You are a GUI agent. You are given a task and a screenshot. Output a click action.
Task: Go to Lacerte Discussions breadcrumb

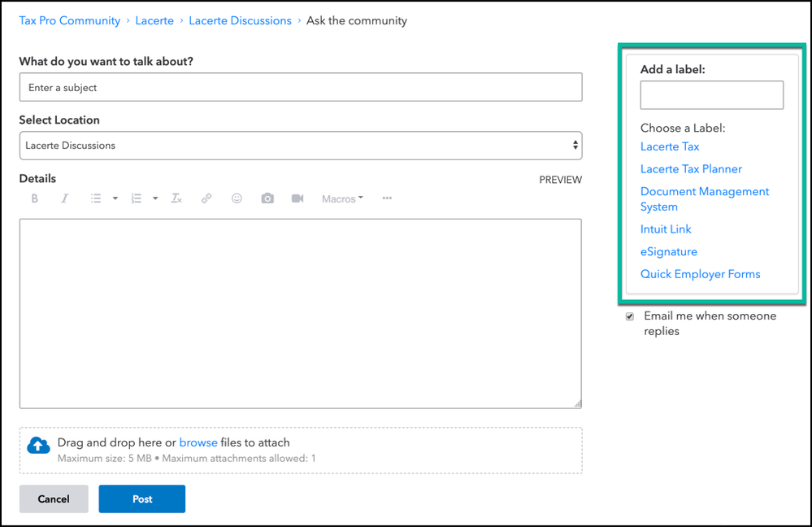[x=240, y=20]
